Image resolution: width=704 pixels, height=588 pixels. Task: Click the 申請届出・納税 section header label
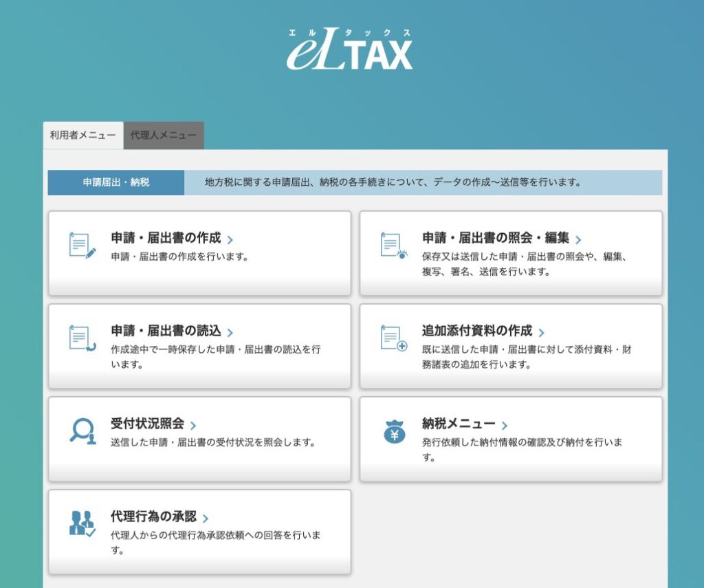tap(116, 183)
